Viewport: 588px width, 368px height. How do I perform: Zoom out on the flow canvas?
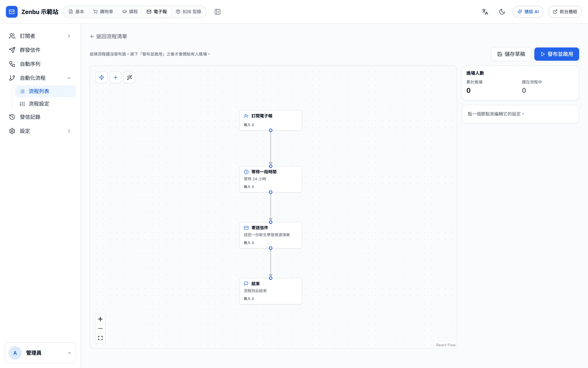pos(100,328)
